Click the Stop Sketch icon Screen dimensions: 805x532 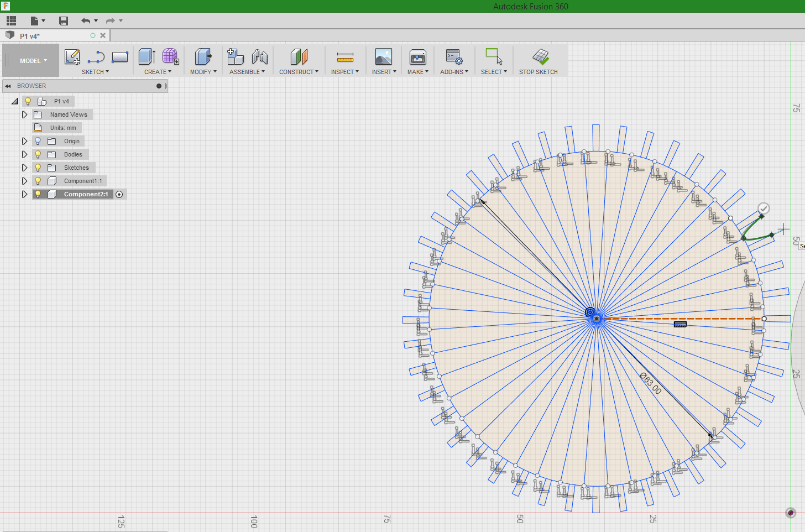tap(540, 56)
